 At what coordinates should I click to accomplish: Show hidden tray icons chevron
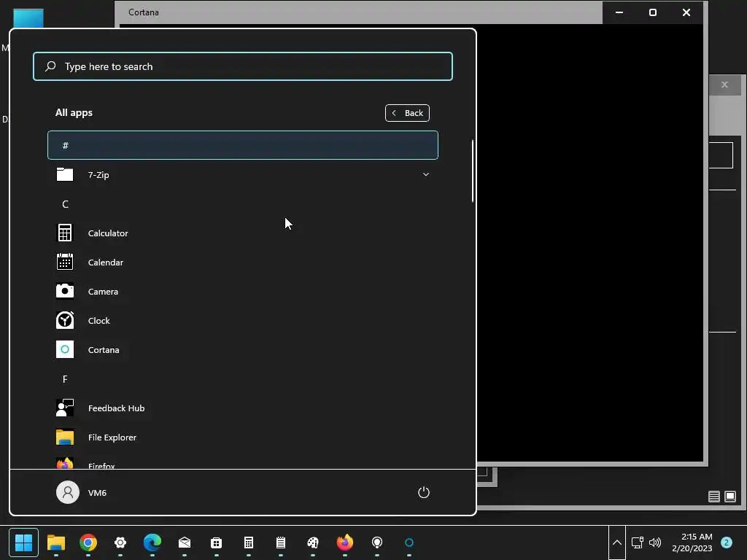617,542
